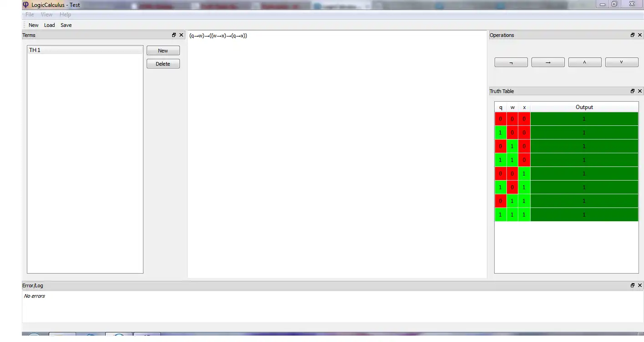Insert the negation ¬ operator
The image size is (644, 342).
[511, 62]
